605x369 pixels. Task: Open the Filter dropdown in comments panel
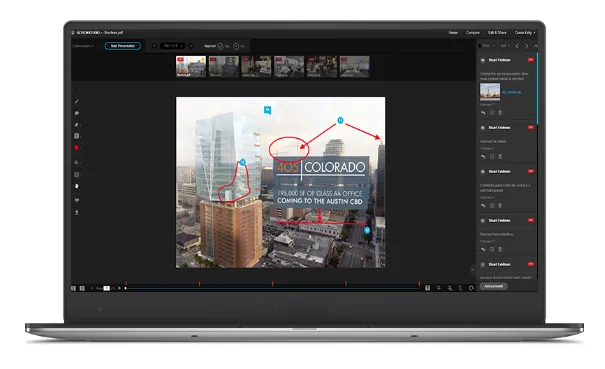(487, 46)
